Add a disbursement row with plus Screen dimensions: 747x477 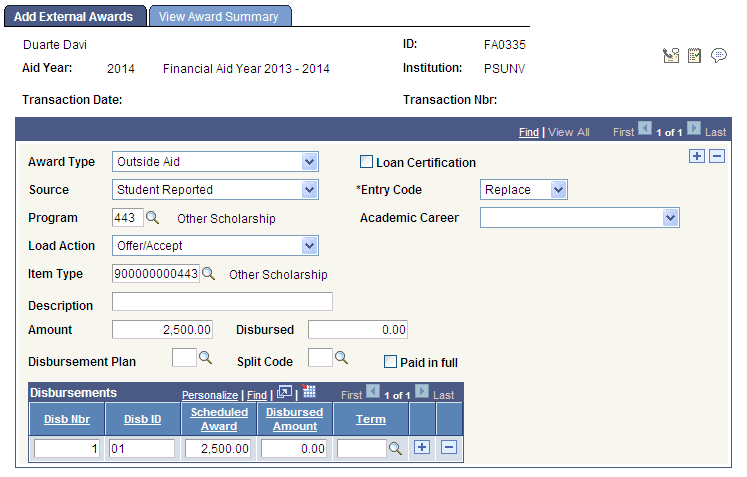422,447
